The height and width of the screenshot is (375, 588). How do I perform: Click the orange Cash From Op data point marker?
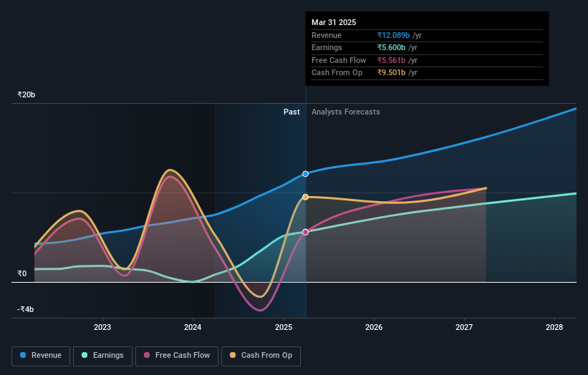tap(305, 197)
